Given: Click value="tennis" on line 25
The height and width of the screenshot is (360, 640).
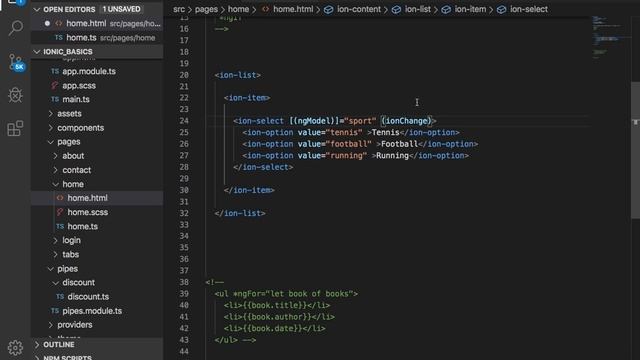Looking at the screenshot, I should tap(330, 133).
